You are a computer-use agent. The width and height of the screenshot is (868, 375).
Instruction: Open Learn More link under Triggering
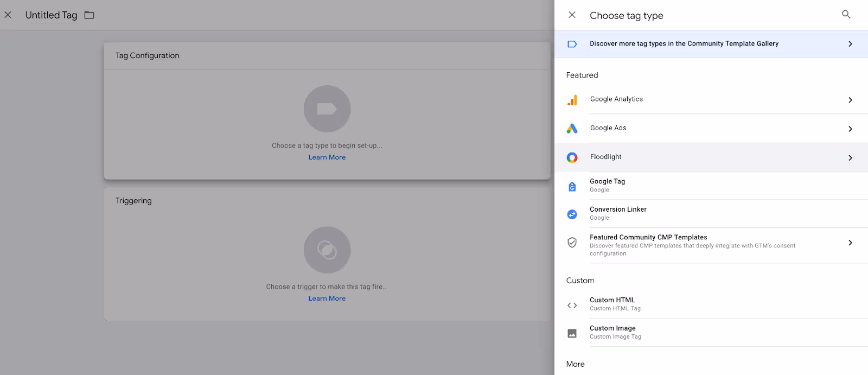pos(327,298)
